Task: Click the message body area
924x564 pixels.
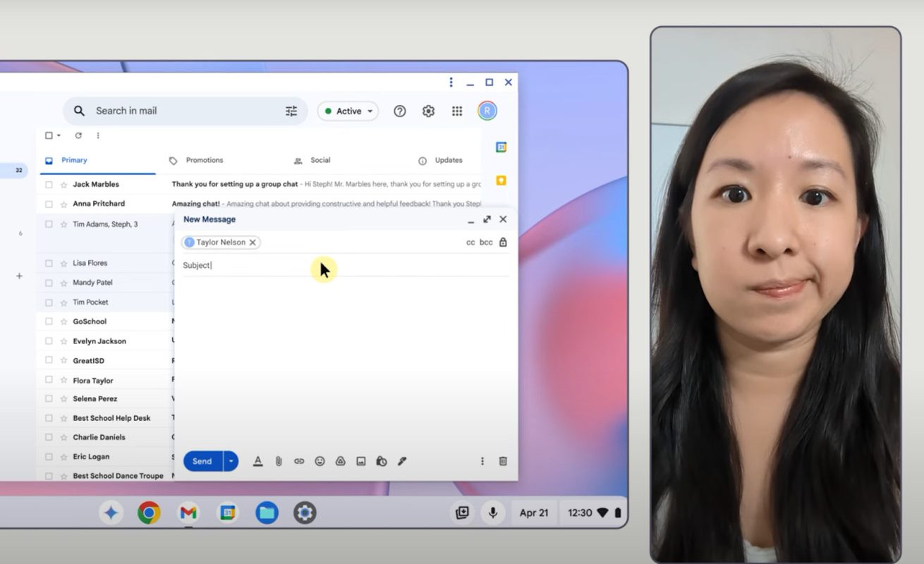Action: click(345, 360)
